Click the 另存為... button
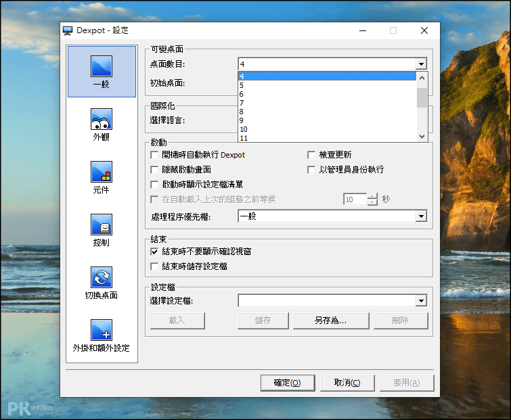Image resolution: width=511 pixels, height=420 pixels. [331, 321]
